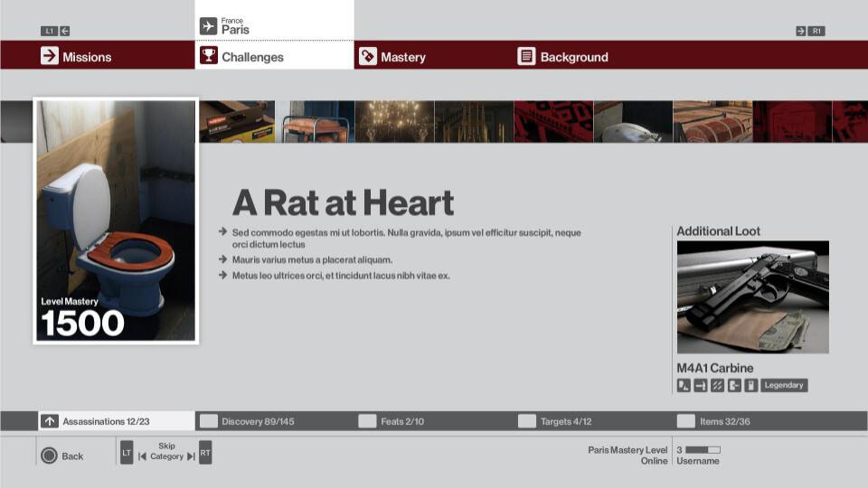This screenshot has width=868, height=488.
Task: Click the LT skip category button
Action: [127, 453]
